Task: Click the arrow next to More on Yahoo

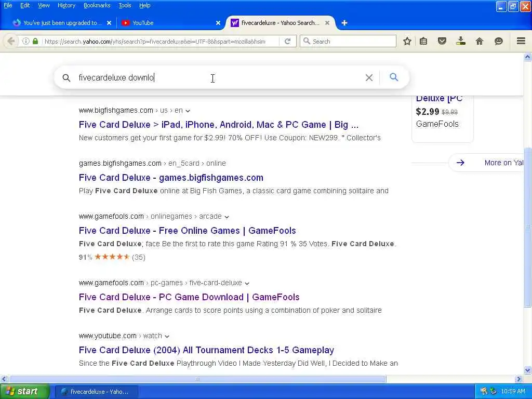Action: [x=460, y=163]
